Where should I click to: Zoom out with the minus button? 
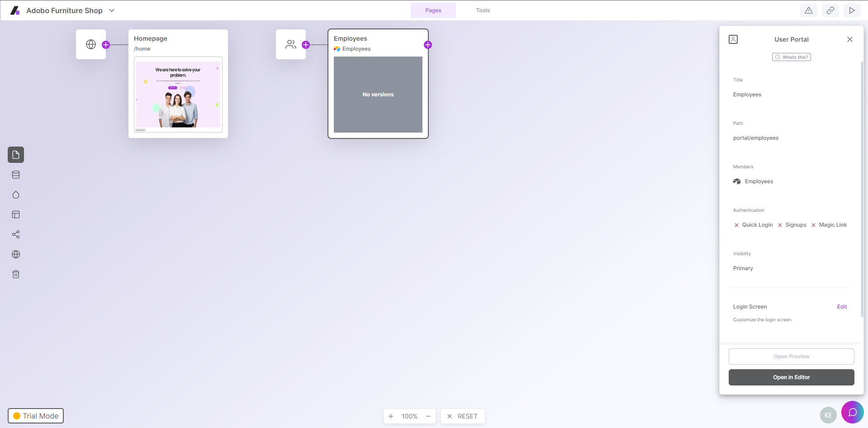[428, 416]
